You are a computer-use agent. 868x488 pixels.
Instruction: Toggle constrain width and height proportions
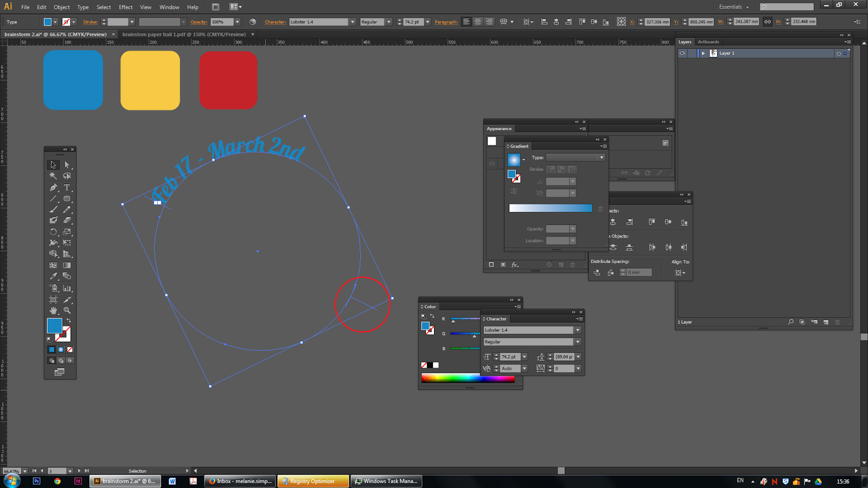(768, 22)
